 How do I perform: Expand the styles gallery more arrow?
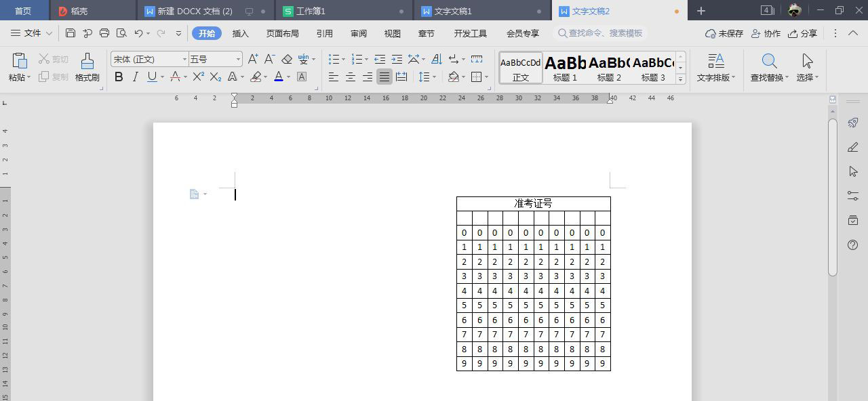coord(681,79)
